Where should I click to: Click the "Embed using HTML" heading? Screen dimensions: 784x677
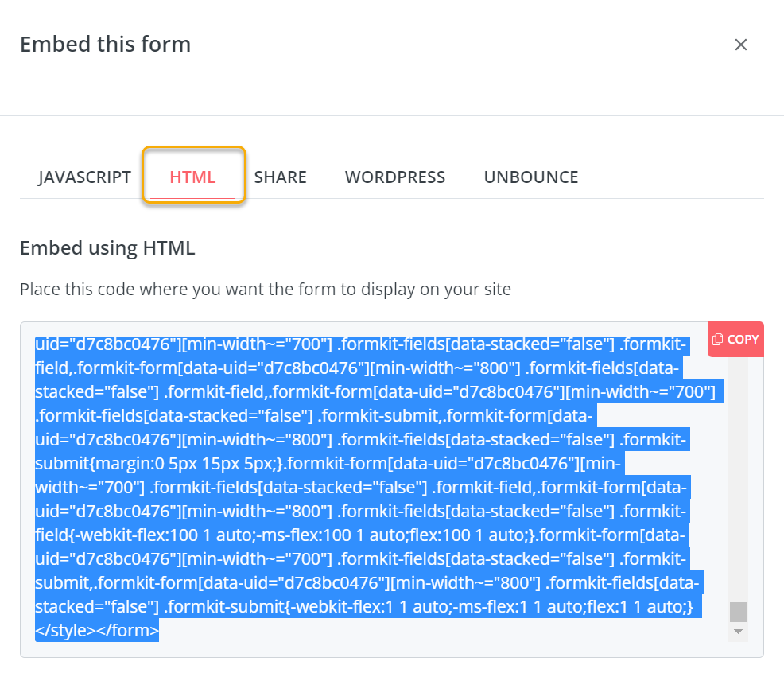click(107, 247)
